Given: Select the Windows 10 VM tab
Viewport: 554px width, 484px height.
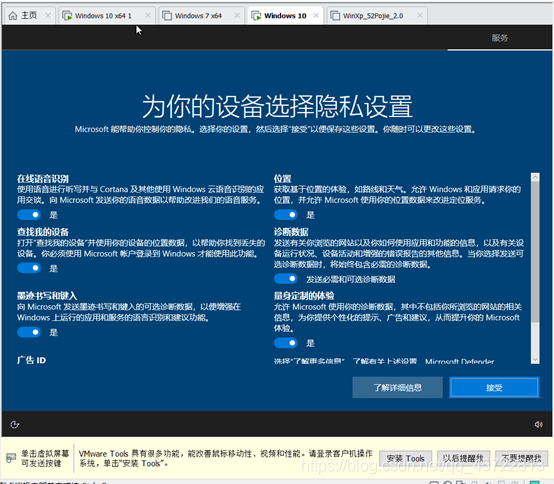Looking at the screenshot, I should 285,16.
